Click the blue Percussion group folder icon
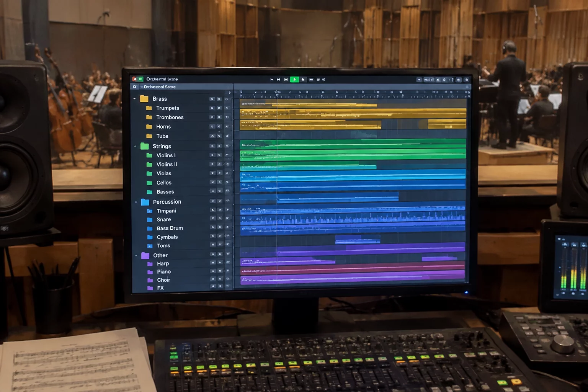 [x=145, y=202]
